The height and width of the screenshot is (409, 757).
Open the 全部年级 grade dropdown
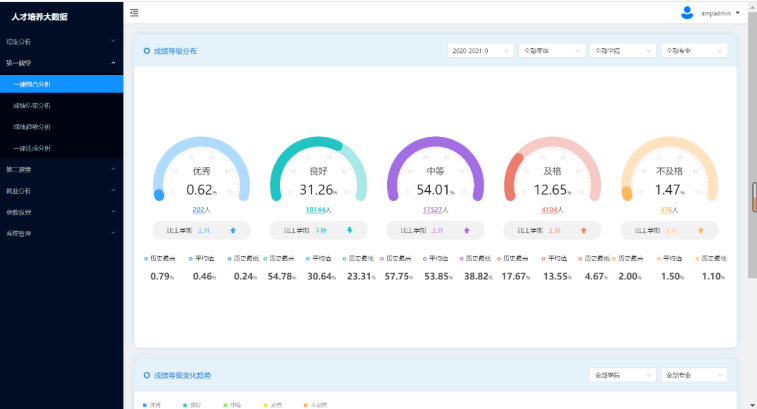pyautogui.click(x=552, y=51)
